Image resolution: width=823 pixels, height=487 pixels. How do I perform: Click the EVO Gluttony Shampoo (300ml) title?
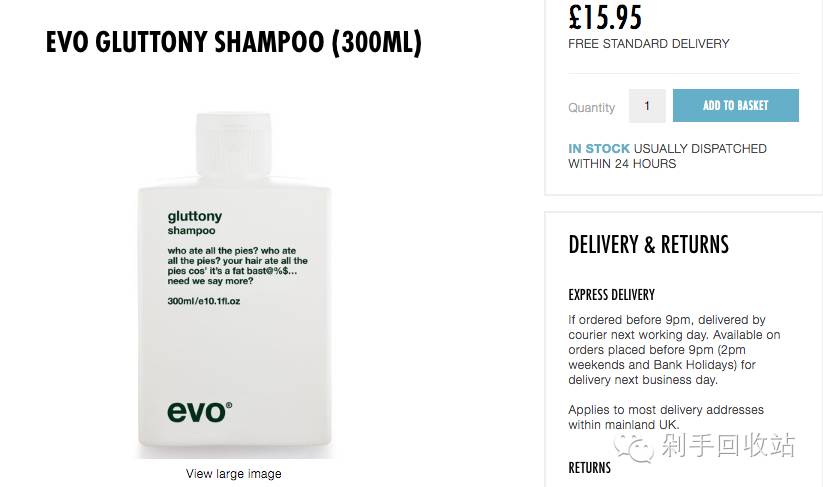(x=234, y=43)
